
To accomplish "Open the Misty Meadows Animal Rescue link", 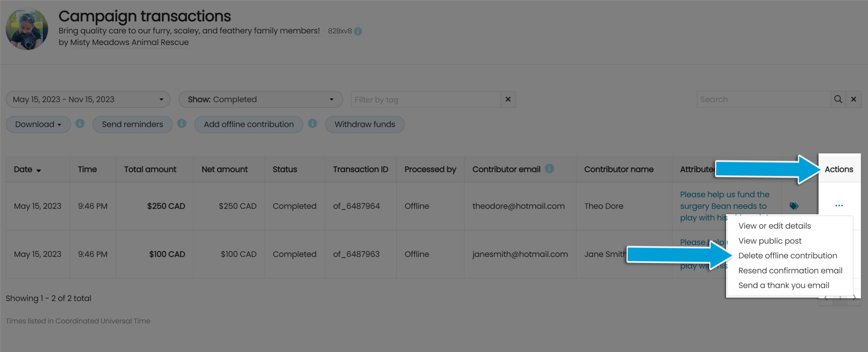I will [129, 42].
